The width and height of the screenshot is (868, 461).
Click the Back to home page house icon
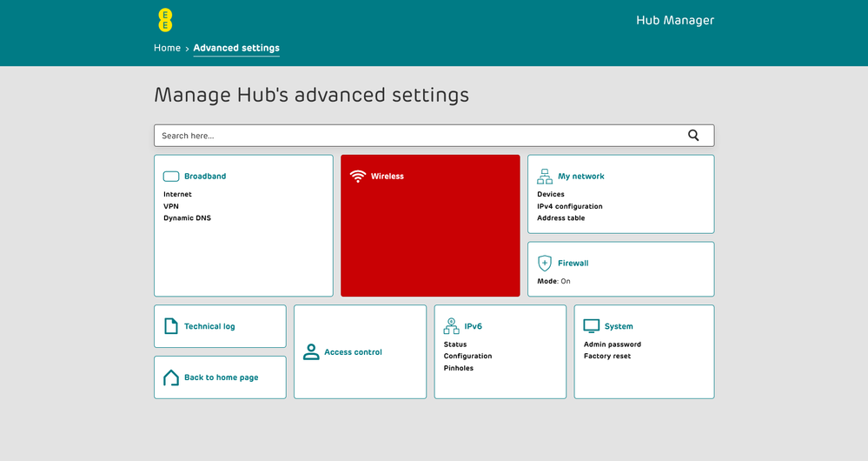[171, 377]
